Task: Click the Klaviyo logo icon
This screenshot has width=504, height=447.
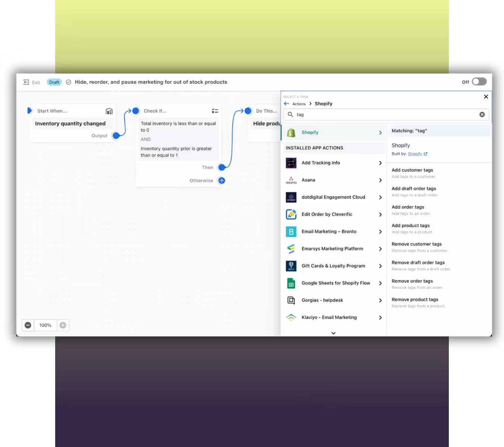Action: tap(291, 317)
